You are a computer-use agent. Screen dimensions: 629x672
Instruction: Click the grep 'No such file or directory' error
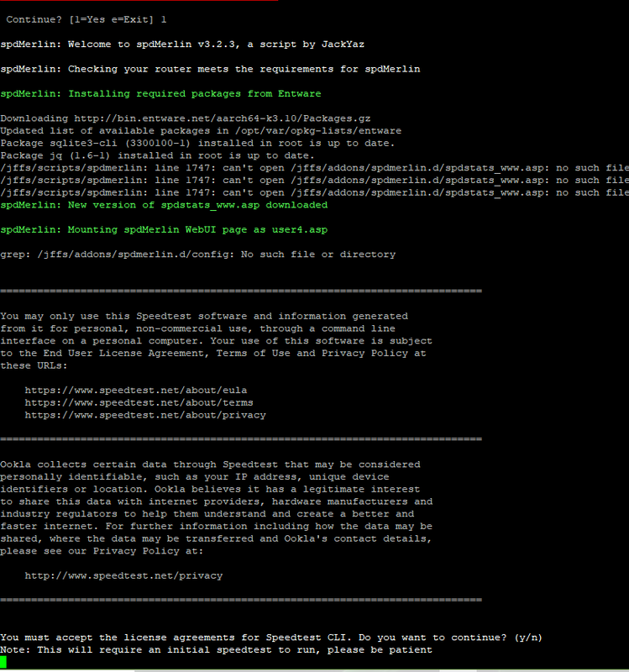point(197,254)
